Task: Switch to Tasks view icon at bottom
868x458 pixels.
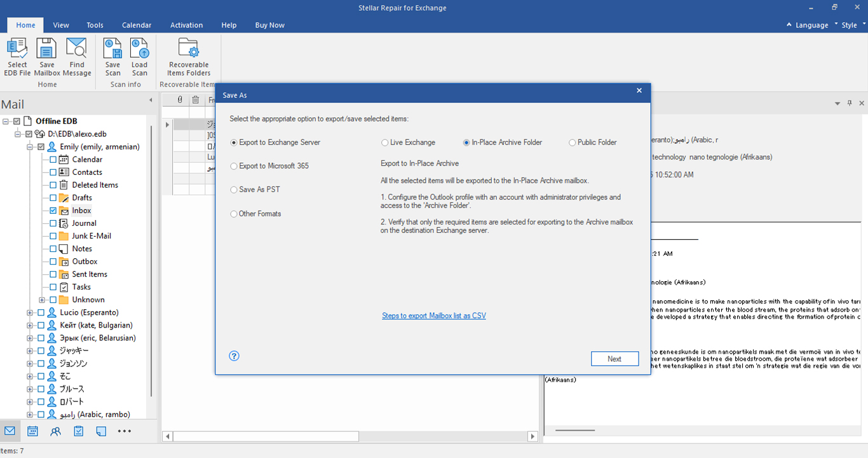Action: coord(79,431)
